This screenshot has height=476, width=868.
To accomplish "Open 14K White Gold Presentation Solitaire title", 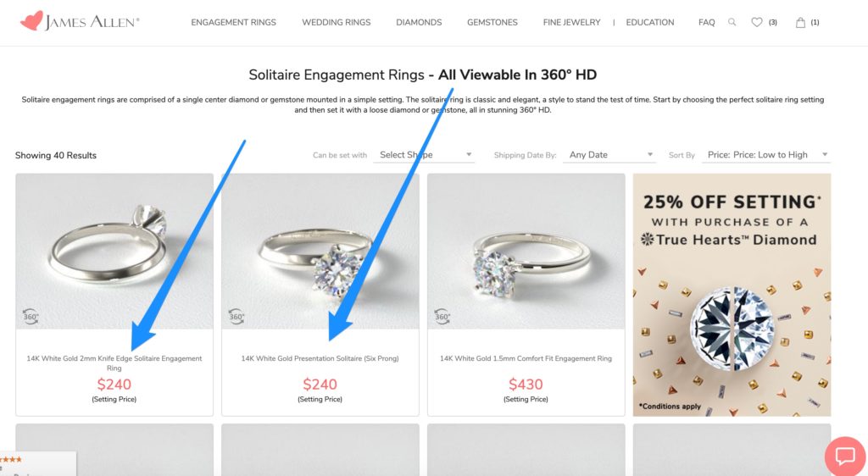I will click(x=320, y=359).
